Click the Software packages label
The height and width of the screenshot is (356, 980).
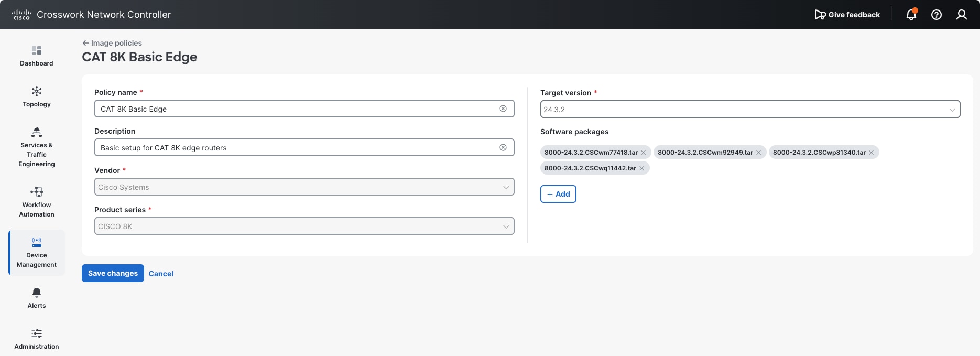tap(574, 132)
